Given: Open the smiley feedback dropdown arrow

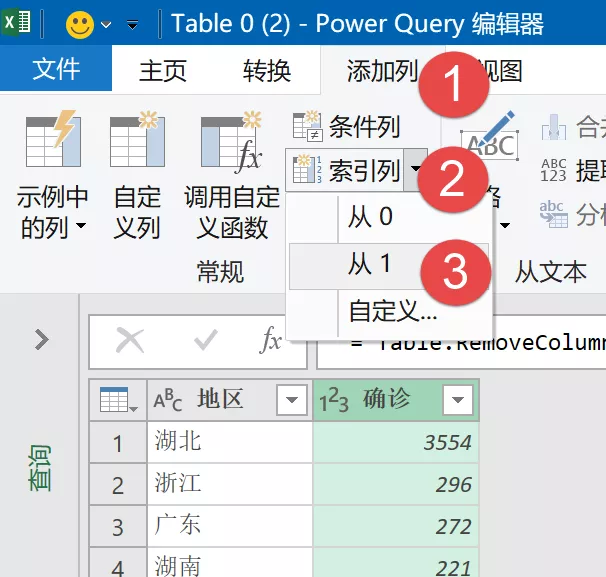Looking at the screenshot, I should pos(106,25).
